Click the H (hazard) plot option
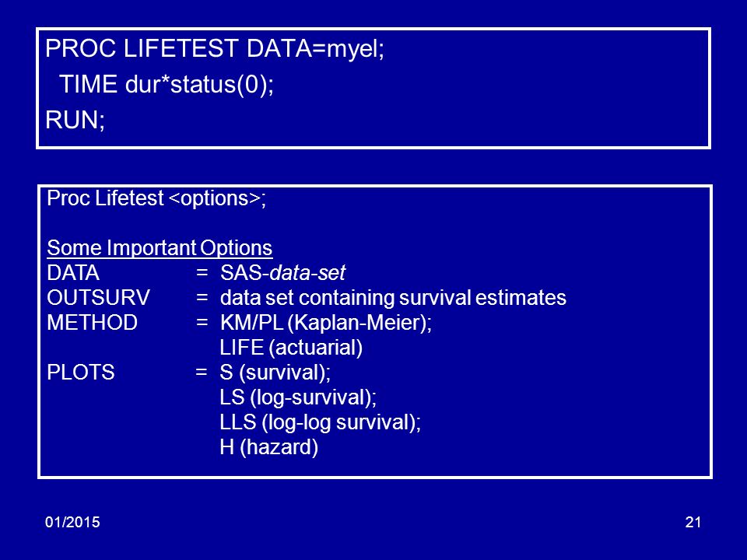Image resolution: width=747 pixels, height=560 pixels. (269, 447)
